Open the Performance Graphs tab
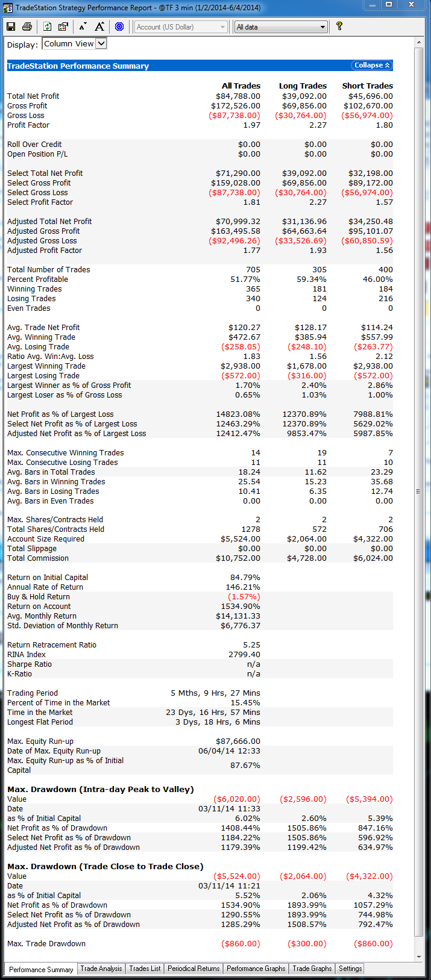The image size is (431, 980). (256, 969)
